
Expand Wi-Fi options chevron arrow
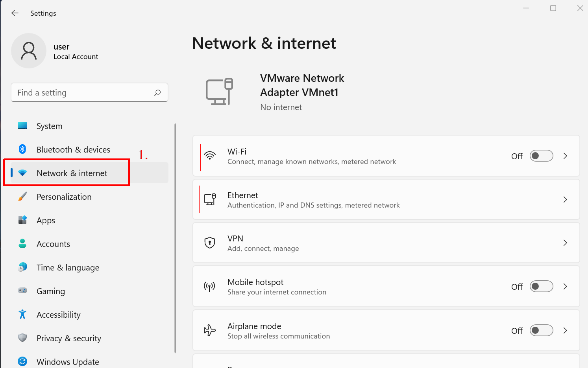[x=565, y=156]
